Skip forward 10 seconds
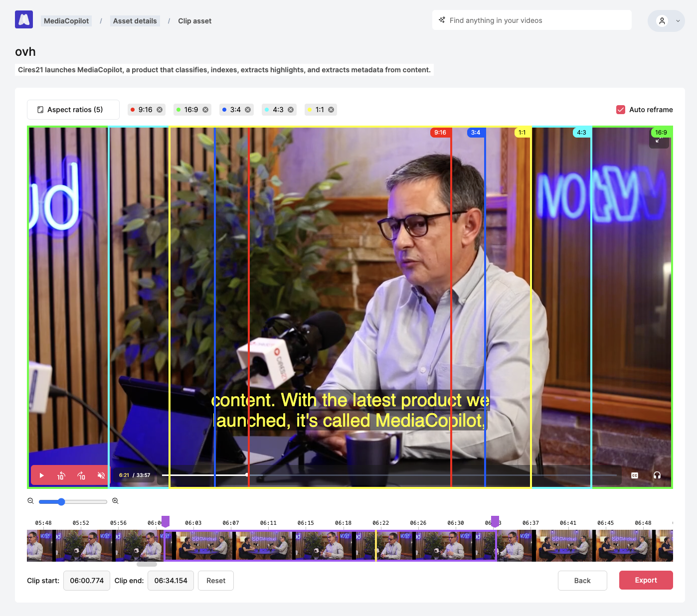This screenshot has width=697, height=616. 81,475
